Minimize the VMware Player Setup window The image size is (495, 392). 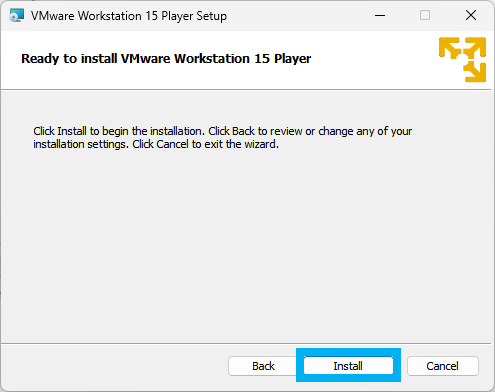point(380,15)
